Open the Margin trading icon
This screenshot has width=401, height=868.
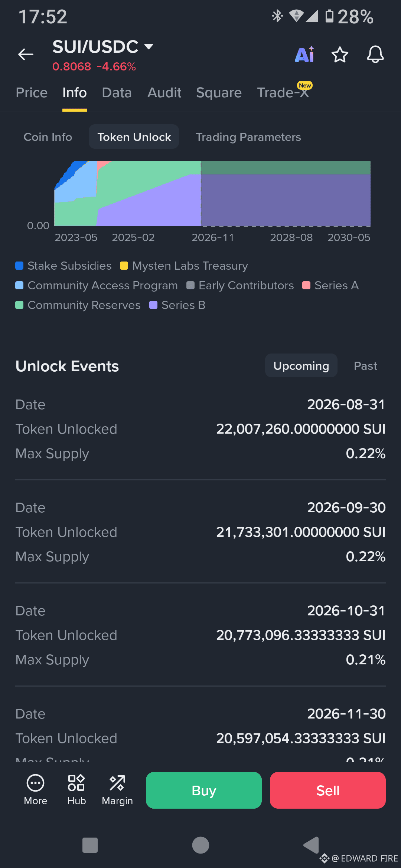(117, 790)
